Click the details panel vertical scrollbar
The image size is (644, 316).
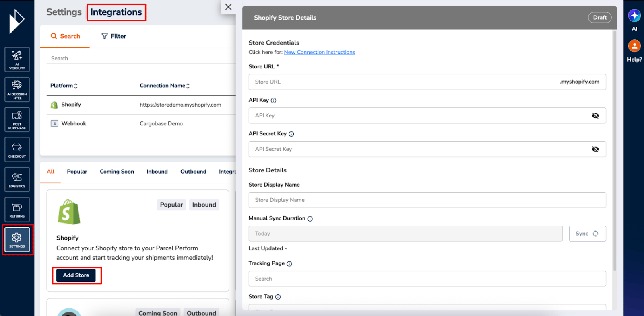(614, 151)
